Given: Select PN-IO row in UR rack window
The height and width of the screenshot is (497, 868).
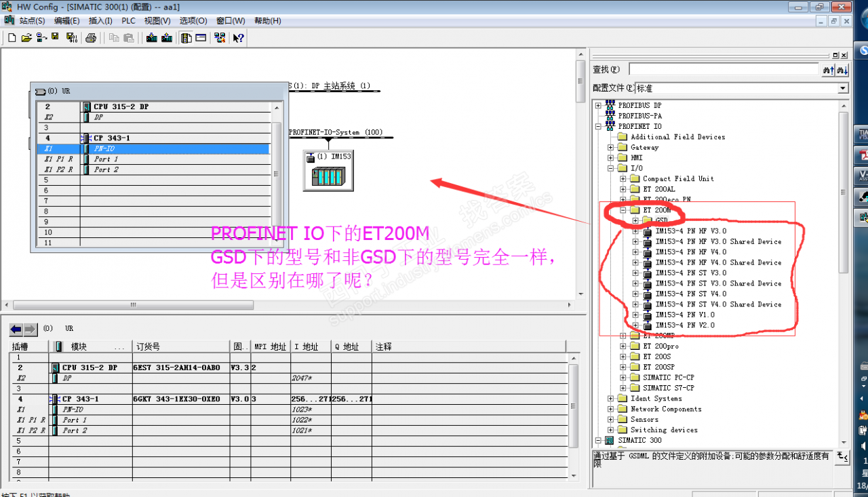Looking at the screenshot, I should pos(153,148).
